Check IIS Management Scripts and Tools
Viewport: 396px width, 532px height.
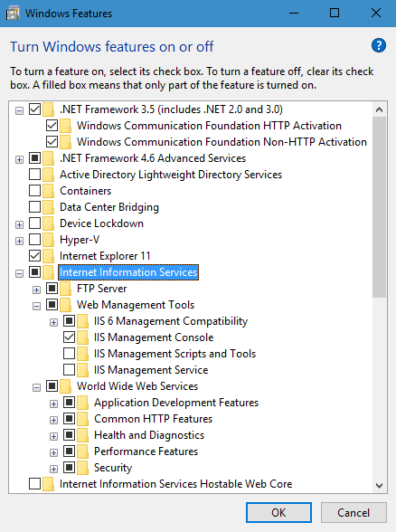(x=69, y=354)
